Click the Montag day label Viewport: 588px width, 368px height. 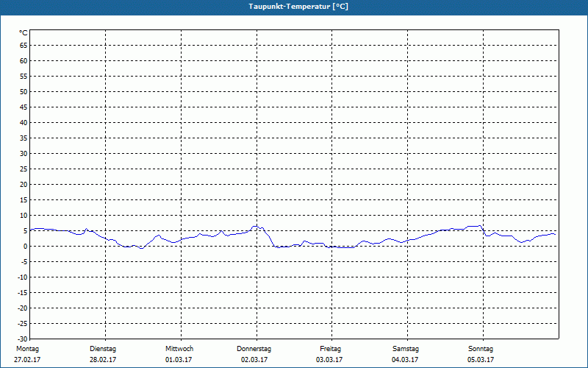[x=27, y=349]
